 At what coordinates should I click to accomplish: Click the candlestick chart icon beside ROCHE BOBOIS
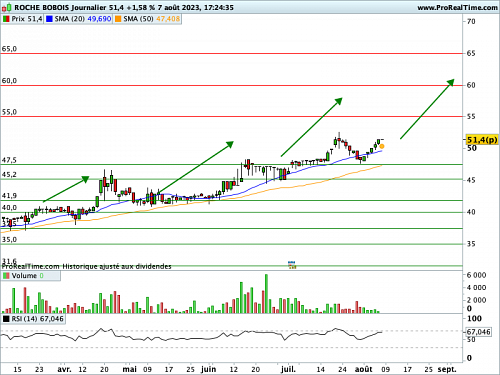(7, 7)
